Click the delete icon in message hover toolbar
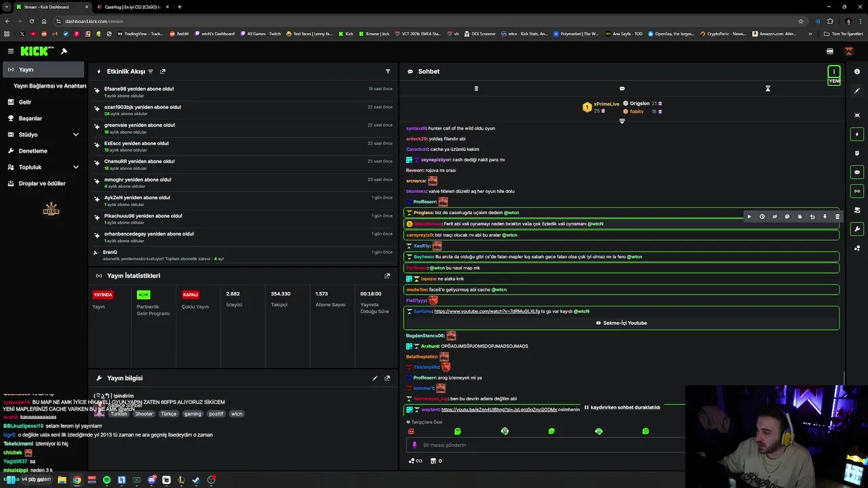This screenshot has height=488, width=868. tap(837, 217)
